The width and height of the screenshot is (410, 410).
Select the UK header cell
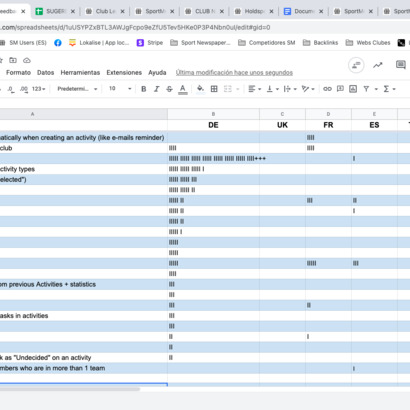[282, 125]
